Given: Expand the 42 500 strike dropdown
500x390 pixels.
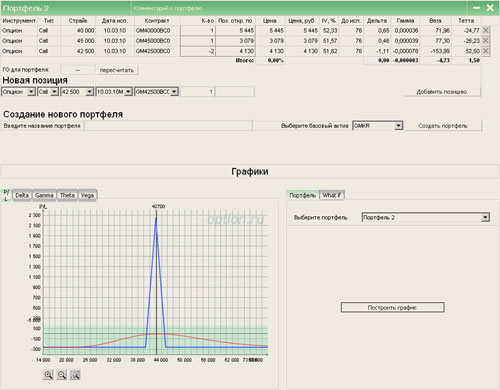Looking at the screenshot, I should (x=77, y=92).
